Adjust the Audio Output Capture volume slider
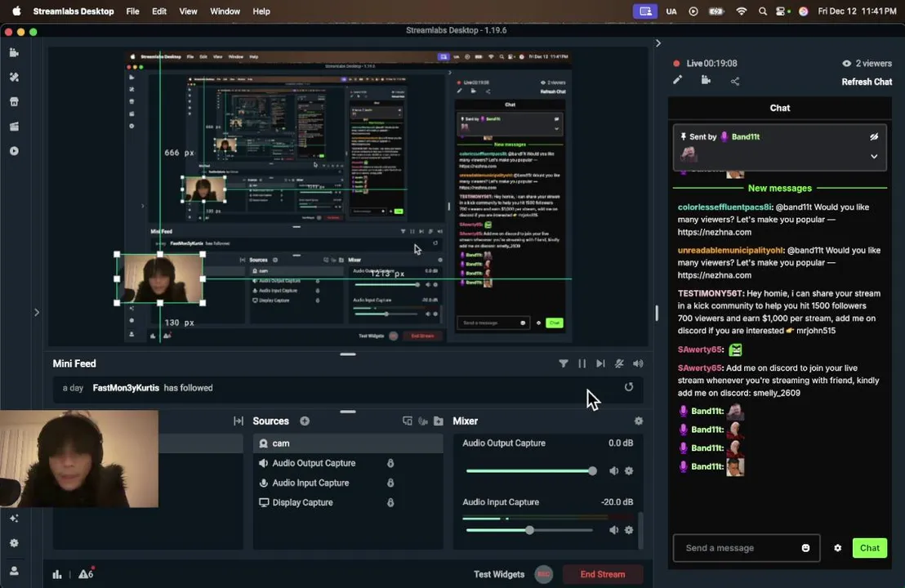 click(x=531, y=471)
